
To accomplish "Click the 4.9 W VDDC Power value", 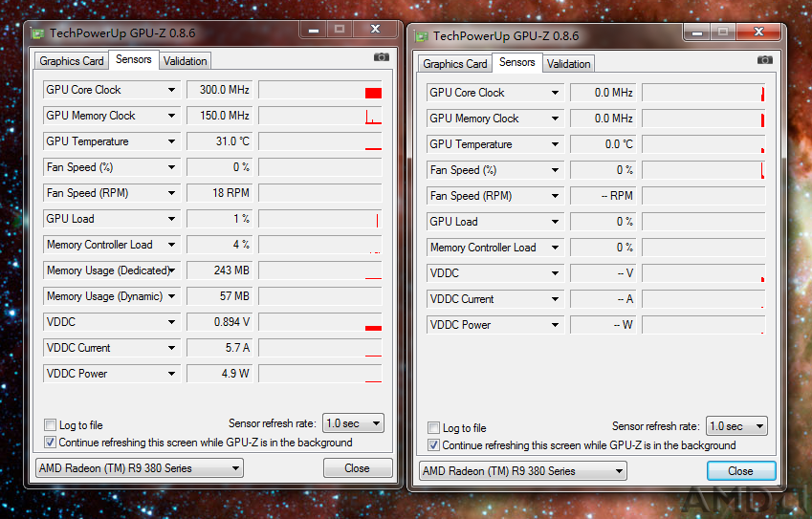I will (220, 374).
